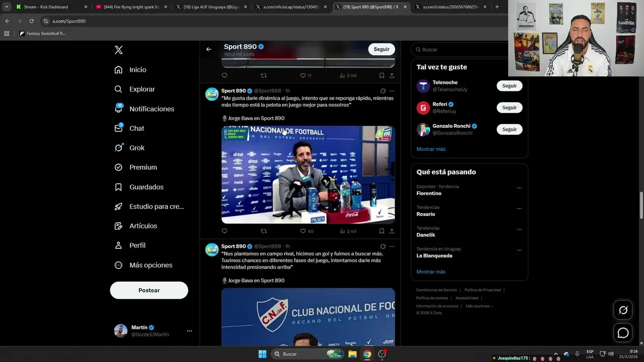Screen dimensions: 644x362
Task: Reply to the 'Me gusta darle dinámica' post
Action: [x=224, y=231]
